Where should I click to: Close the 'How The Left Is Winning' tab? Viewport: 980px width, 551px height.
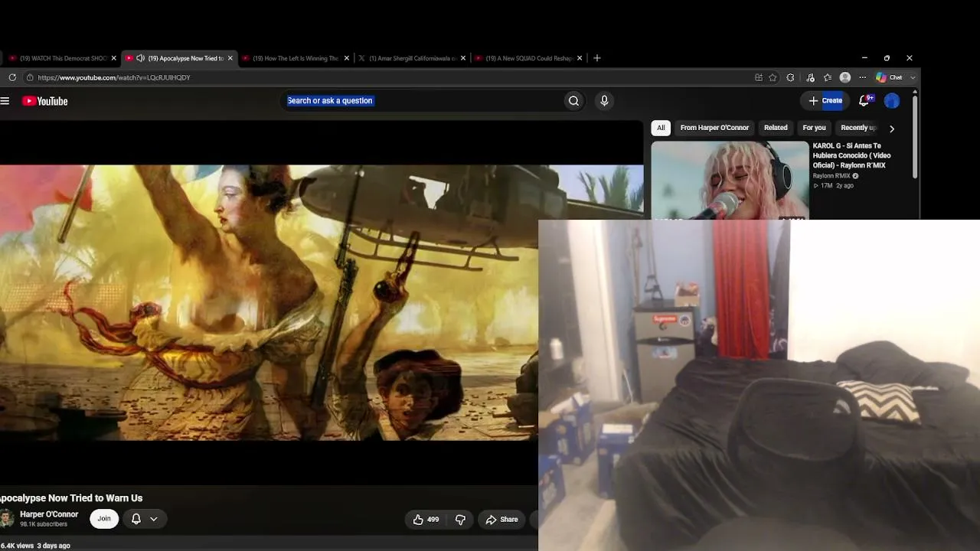(x=347, y=58)
